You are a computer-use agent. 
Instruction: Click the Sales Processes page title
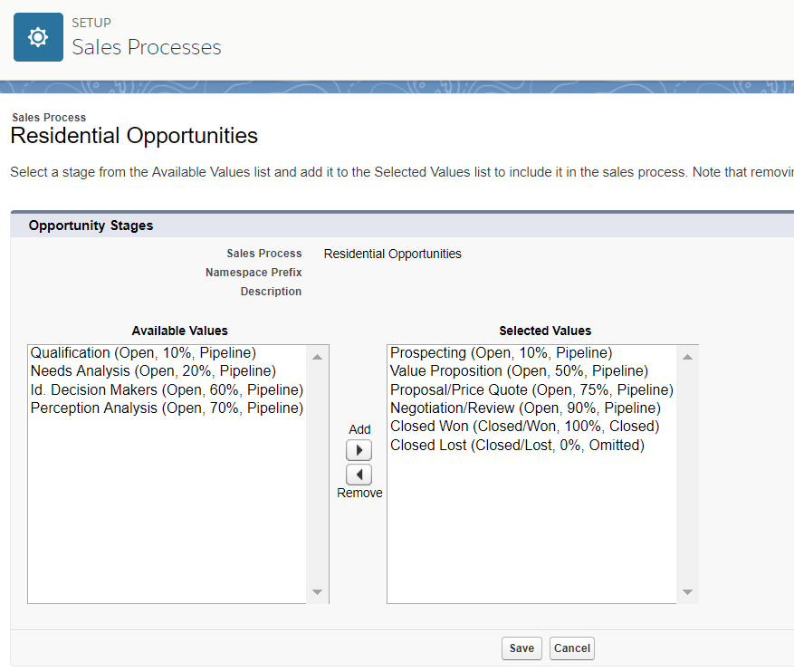(147, 47)
